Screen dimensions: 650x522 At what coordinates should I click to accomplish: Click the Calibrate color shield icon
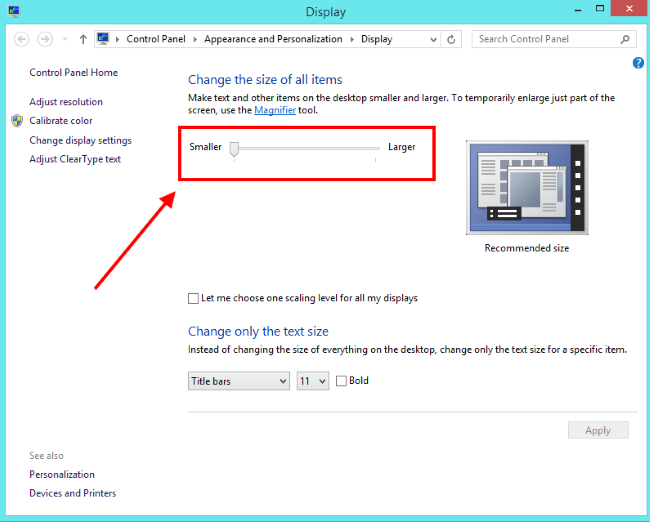point(17,121)
